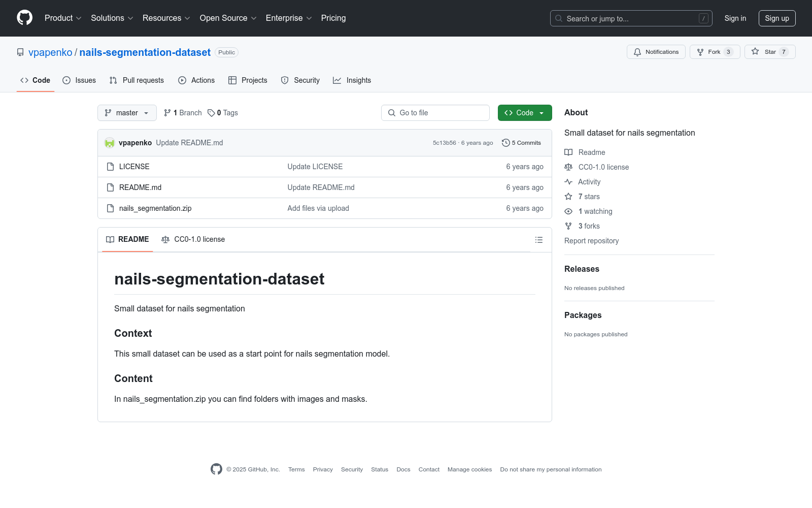
Task: Open Terms link in footer
Action: coord(296,469)
